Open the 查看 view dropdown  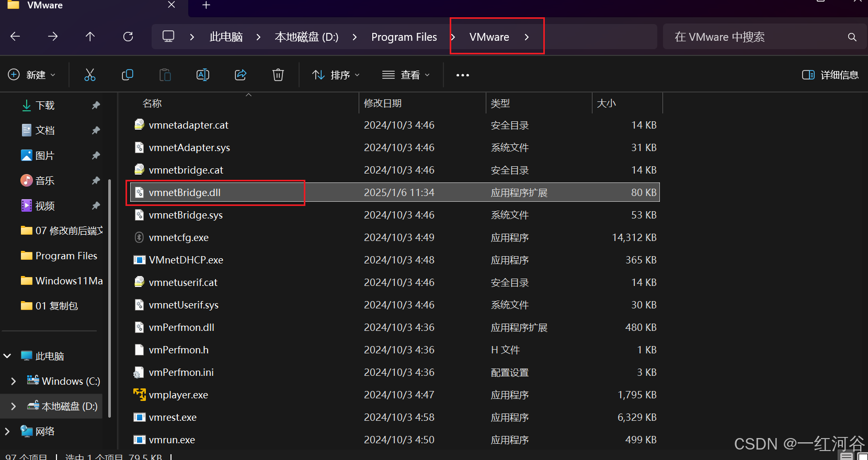[406, 75]
